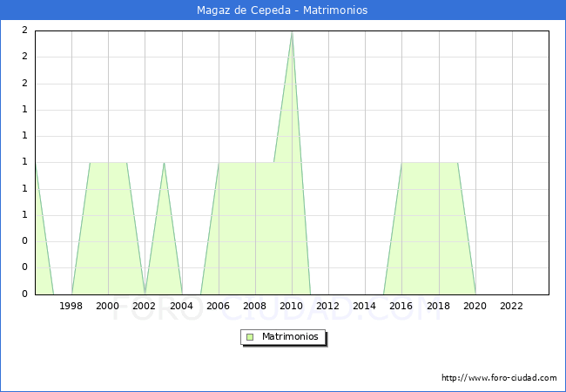Click the 2008 x-axis label
The image size is (566, 392).
point(255,306)
